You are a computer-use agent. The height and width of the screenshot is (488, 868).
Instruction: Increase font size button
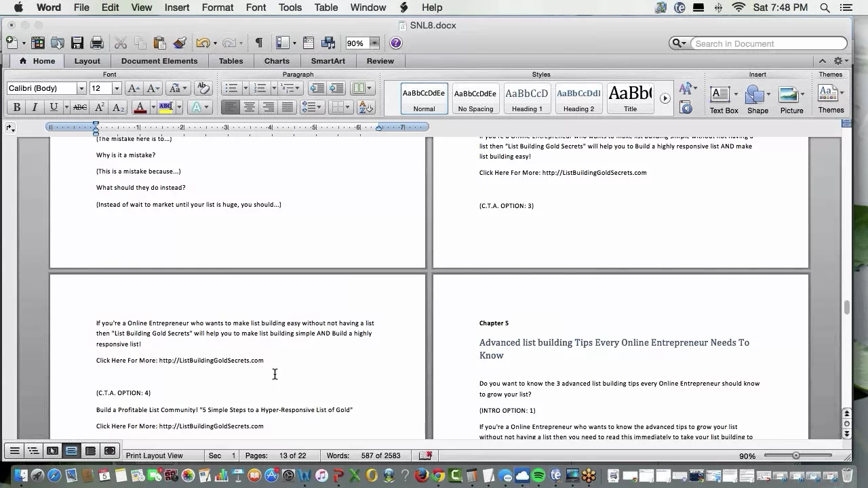pos(134,88)
